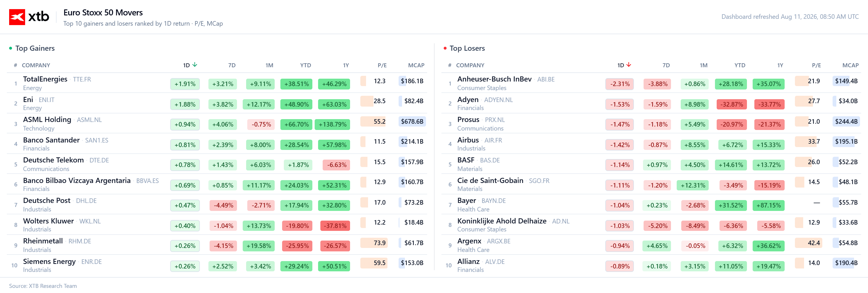Click Adyen's -32.87% YTD red cell
The height and width of the screenshot is (293, 868).
[x=732, y=104]
